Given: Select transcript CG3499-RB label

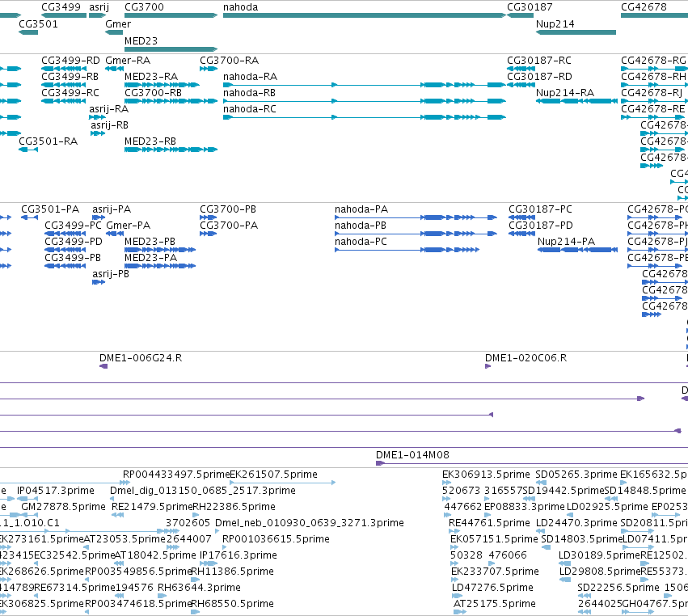Looking at the screenshot, I should (x=70, y=76).
